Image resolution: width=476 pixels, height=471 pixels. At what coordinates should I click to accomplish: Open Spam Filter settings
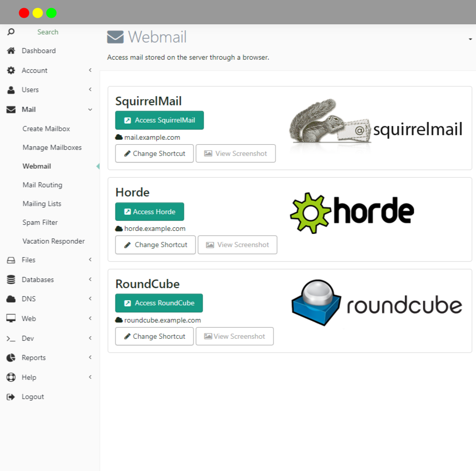coord(40,223)
